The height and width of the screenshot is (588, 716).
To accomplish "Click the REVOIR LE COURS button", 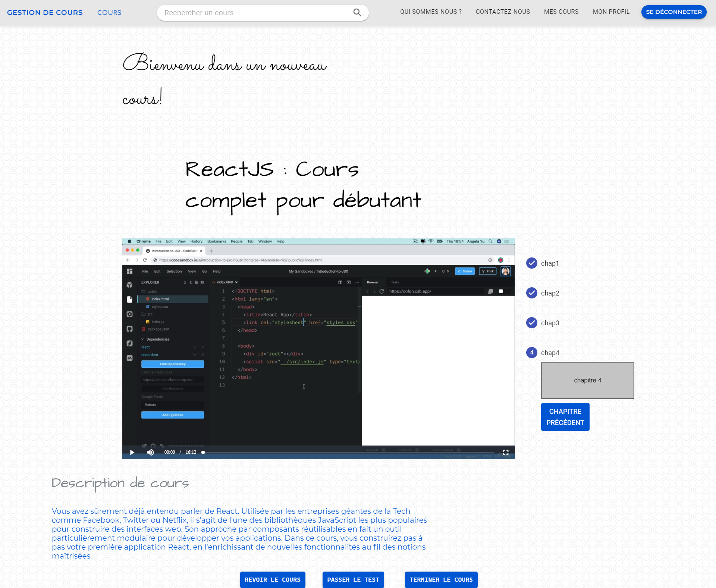I will (273, 579).
